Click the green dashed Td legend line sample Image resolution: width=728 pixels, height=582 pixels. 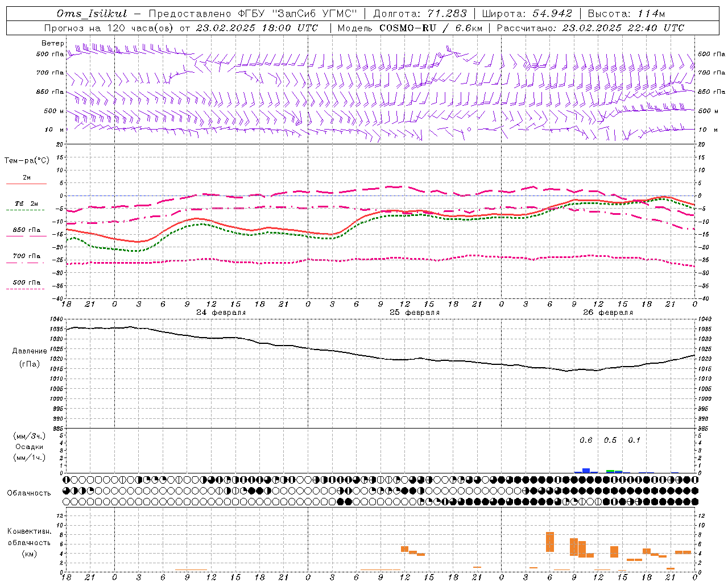(26, 210)
